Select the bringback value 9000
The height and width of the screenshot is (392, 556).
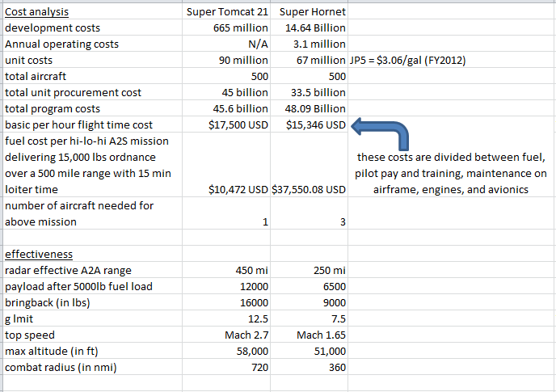(310, 302)
